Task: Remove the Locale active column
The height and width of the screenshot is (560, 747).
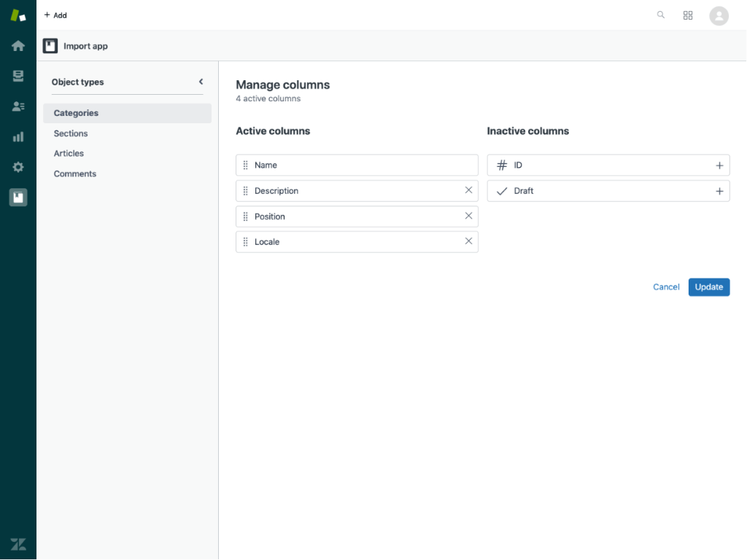Action: tap(468, 241)
